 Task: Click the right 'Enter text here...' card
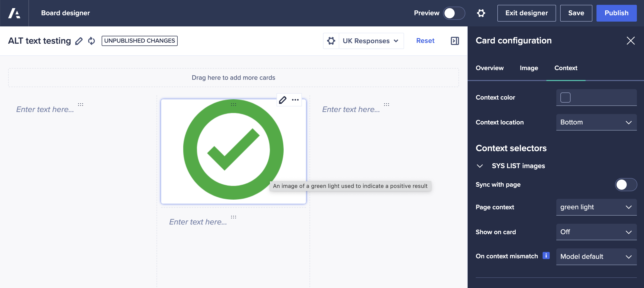pyautogui.click(x=351, y=109)
